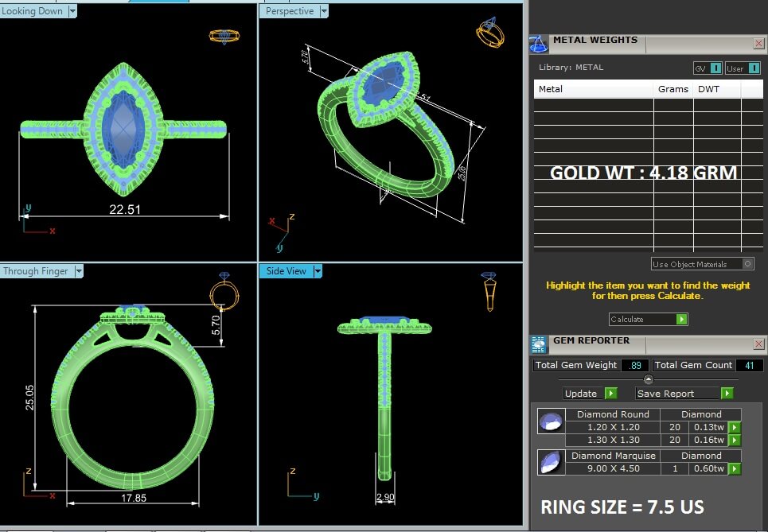Click green arrow beside 0.13tw row
The width and height of the screenshot is (768, 532).
735,428
